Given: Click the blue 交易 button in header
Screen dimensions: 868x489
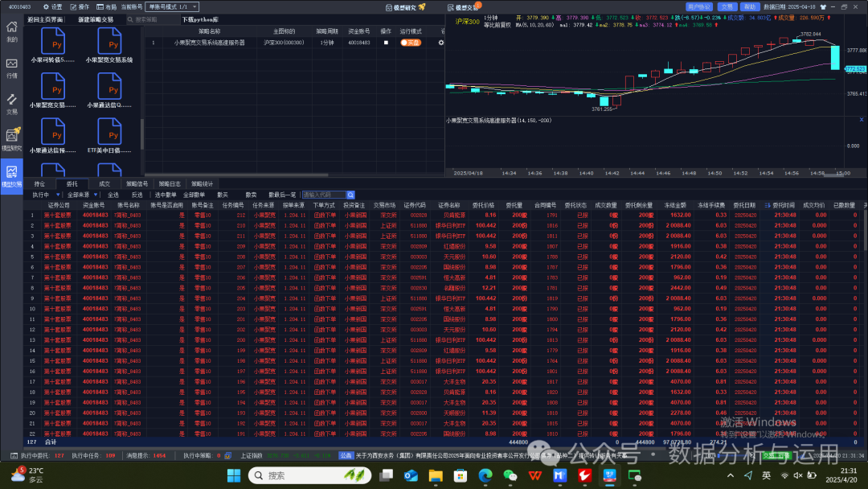Looking at the screenshot, I should tap(727, 7).
